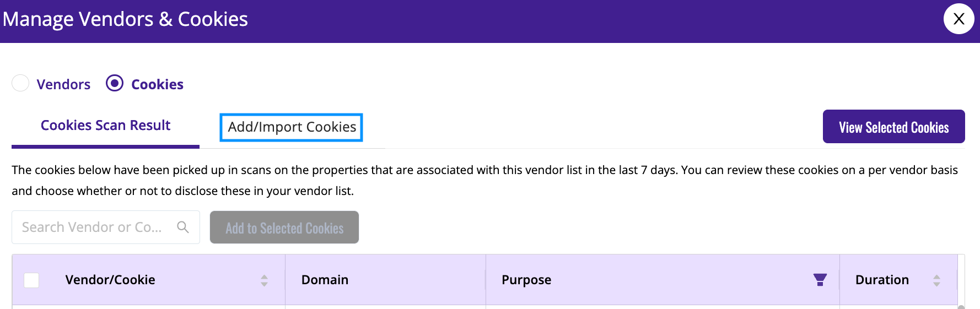Screen dimensions: 980x309
Task: Close the Manage Vendors & Cookies dialog
Action: (959, 19)
